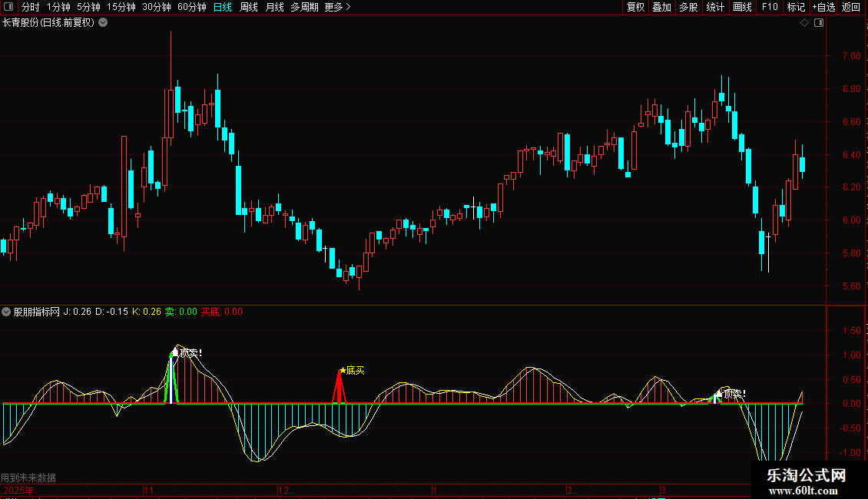The width and height of the screenshot is (868, 499).
Task: Select the 5分钟 period
Action: click(x=88, y=7)
